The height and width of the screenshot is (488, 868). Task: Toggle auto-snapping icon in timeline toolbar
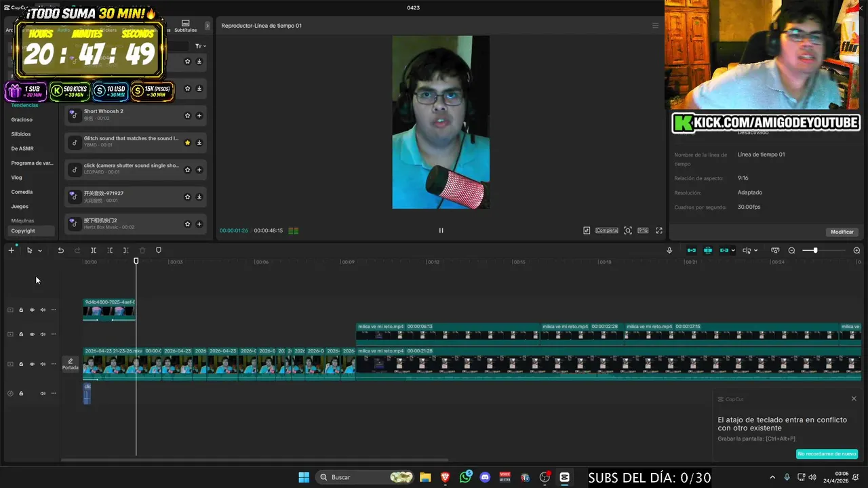(x=707, y=250)
